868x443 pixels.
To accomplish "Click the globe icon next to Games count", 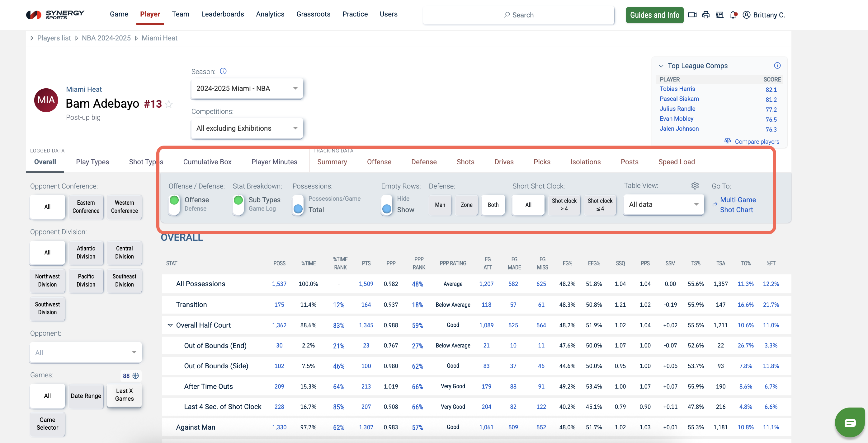I will 136,376.
